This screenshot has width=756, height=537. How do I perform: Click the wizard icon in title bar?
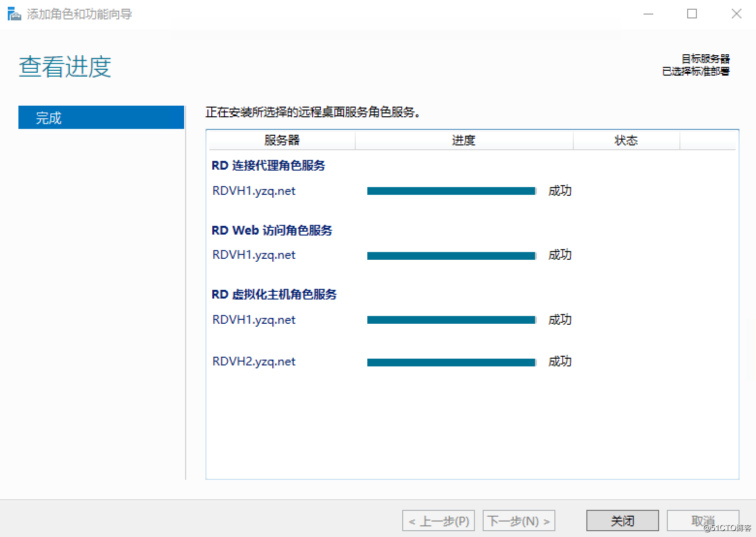click(14, 14)
